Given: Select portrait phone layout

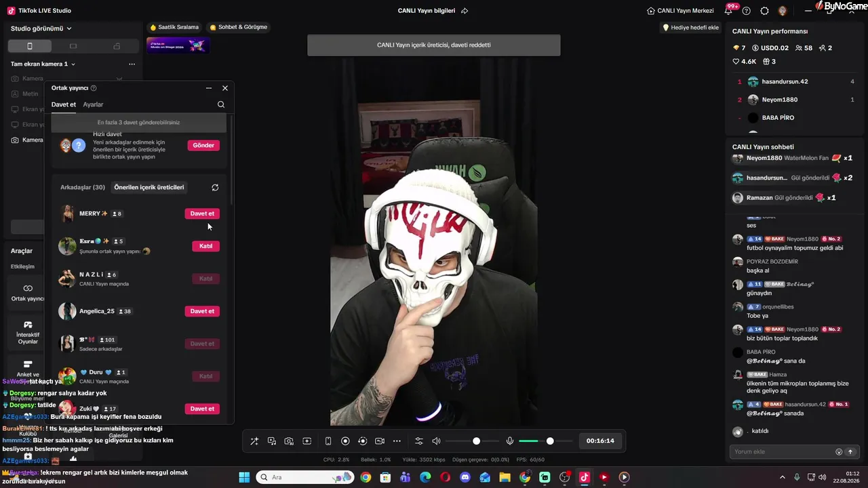Looking at the screenshot, I should pos(29,46).
